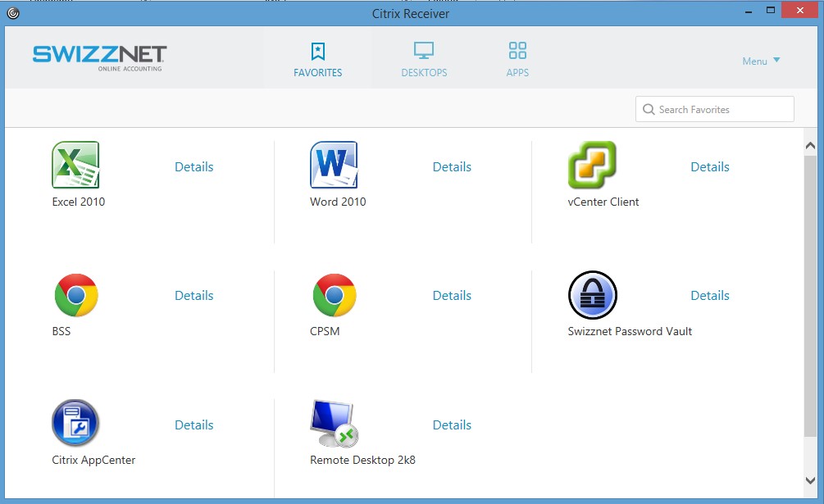This screenshot has width=824, height=504.
Task: Launch the Excel 2010 app icon
Action: pyautogui.click(x=75, y=165)
